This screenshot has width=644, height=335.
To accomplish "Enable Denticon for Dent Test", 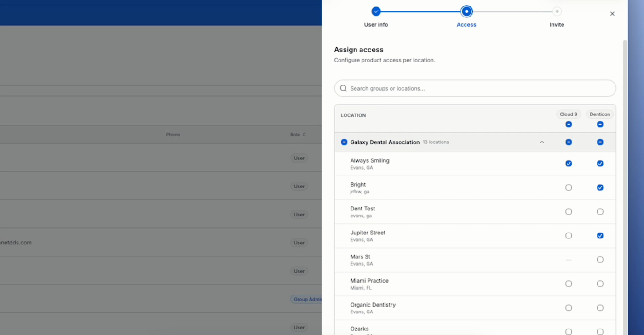I will [x=600, y=211].
